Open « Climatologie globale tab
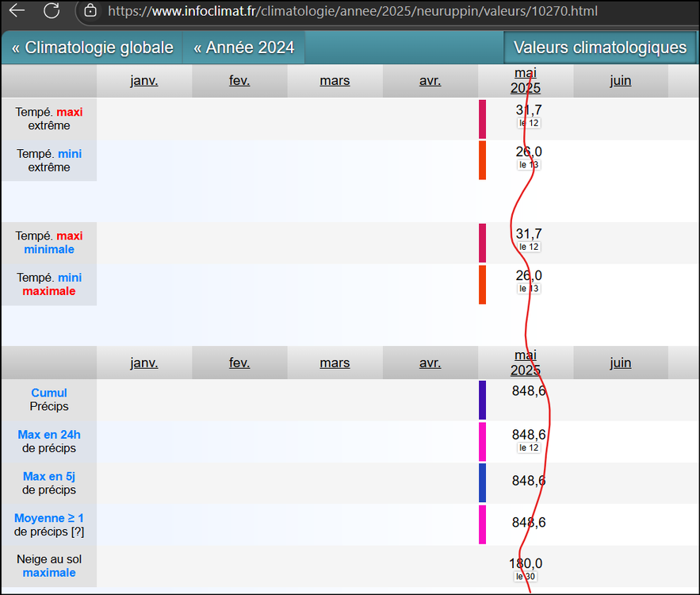 click(x=93, y=48)
